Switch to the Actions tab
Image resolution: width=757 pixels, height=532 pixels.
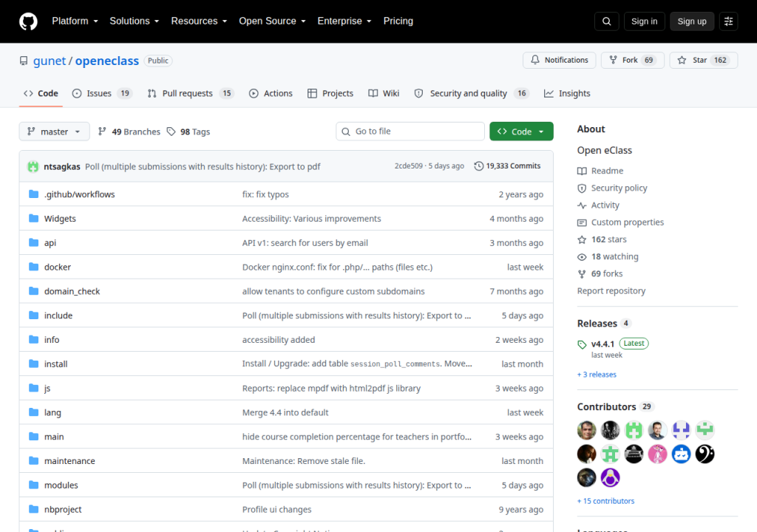271,94
